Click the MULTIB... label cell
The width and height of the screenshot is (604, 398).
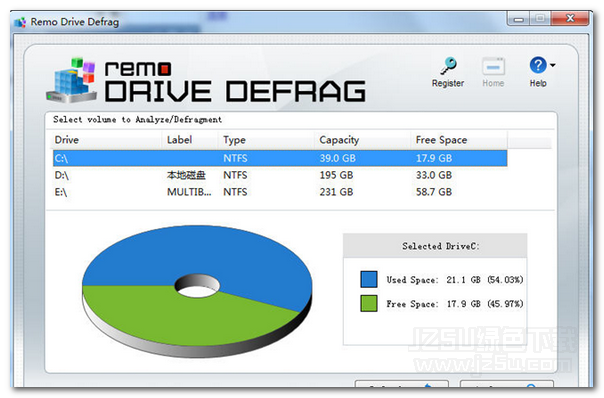click(189, 192)
